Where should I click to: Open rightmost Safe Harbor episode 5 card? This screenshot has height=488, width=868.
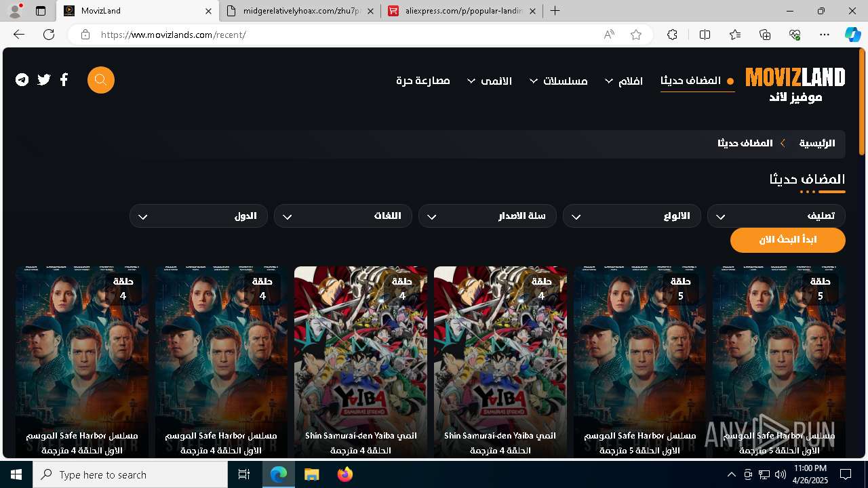coord(779,362)
